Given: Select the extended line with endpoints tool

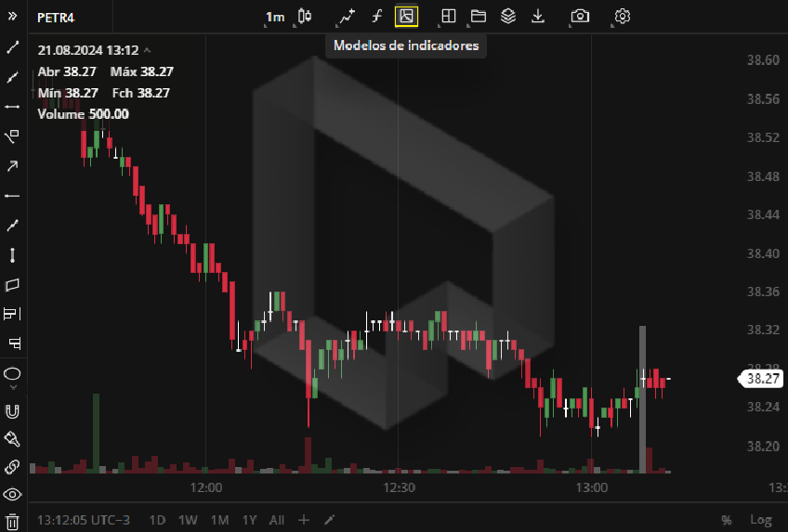Looking at the screenshot, I should click(x=13, y=226).
